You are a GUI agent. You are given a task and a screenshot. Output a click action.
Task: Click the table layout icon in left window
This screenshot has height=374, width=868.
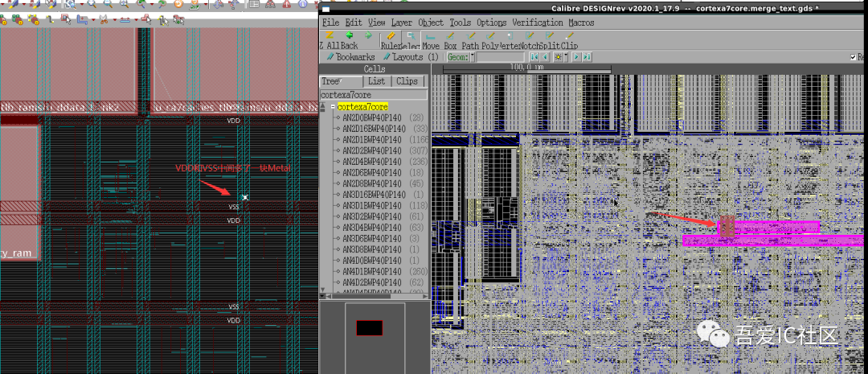(x=254, y=4)
